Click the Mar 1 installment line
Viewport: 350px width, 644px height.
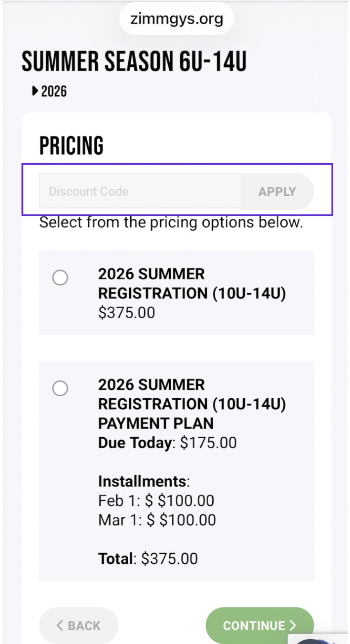[x=157, y=520]
